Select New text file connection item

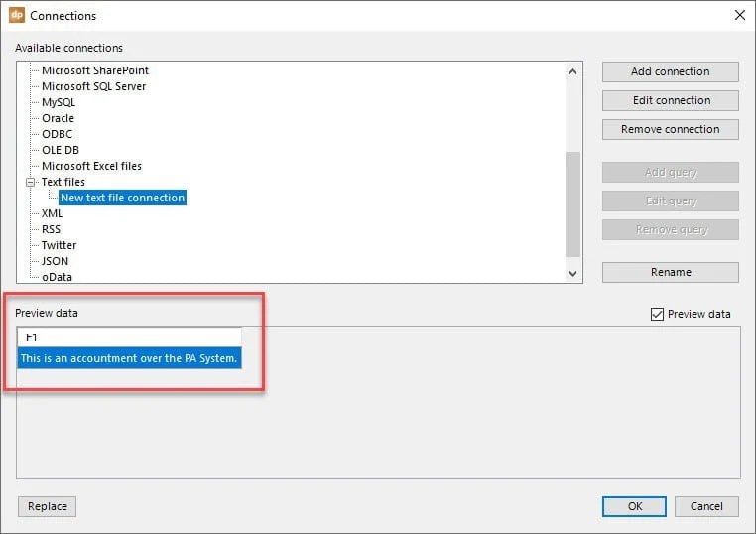pos(122,198)
